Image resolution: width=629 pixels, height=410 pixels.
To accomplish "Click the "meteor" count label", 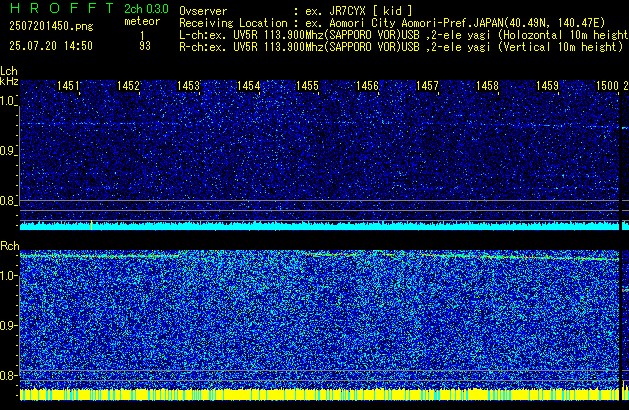I will [142, 21].
